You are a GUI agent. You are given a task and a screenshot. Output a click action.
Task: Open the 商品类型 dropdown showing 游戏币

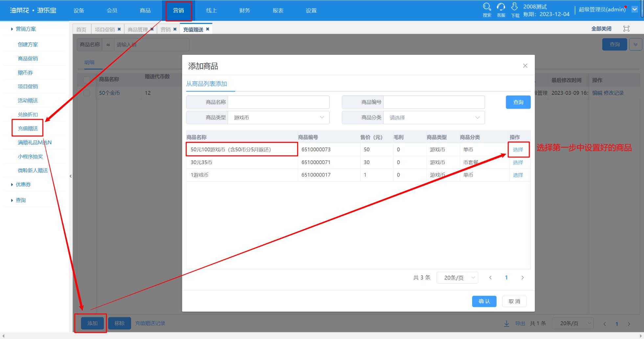click(x=278, y=117)
